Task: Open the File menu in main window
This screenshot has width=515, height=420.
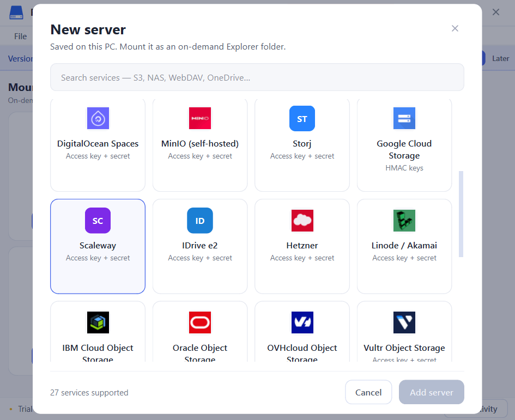Action: pos(20,36)
